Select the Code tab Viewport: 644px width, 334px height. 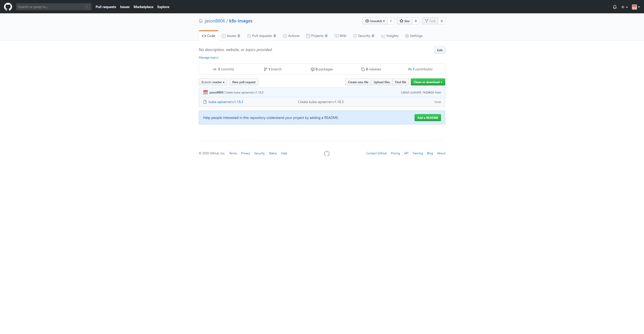[x=209, y=36]
